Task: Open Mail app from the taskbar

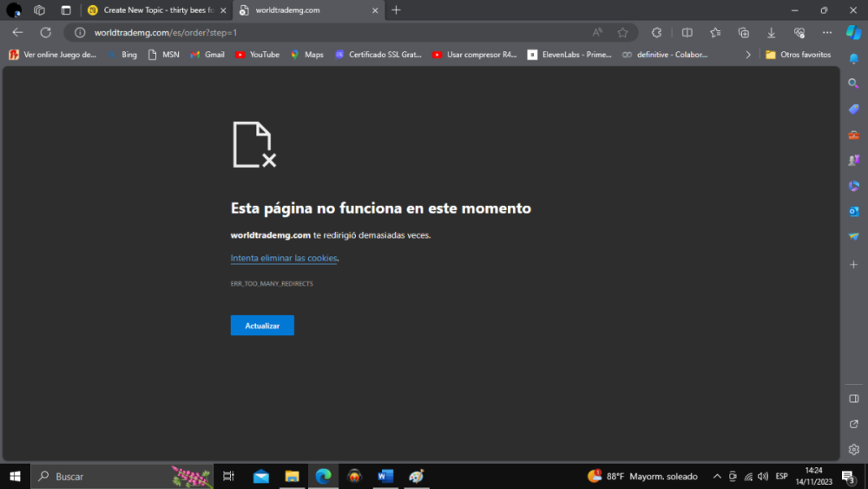Action: [260, 476]
